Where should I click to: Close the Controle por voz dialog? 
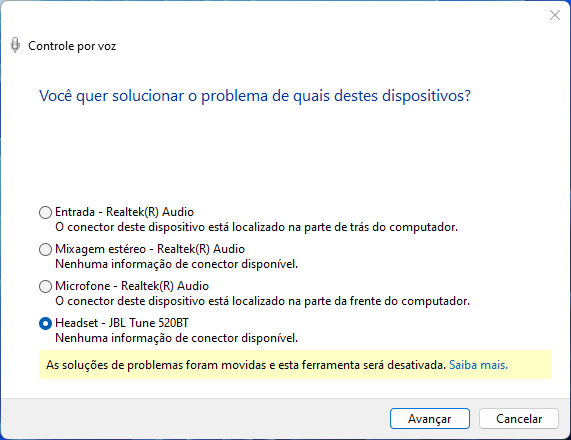(x=555, y=15)
